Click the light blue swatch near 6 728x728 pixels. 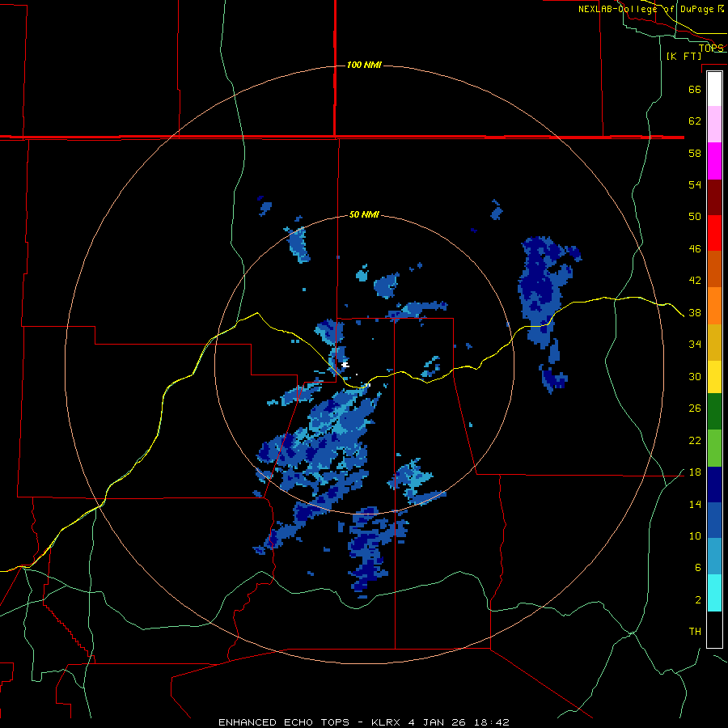coord(714,556)
